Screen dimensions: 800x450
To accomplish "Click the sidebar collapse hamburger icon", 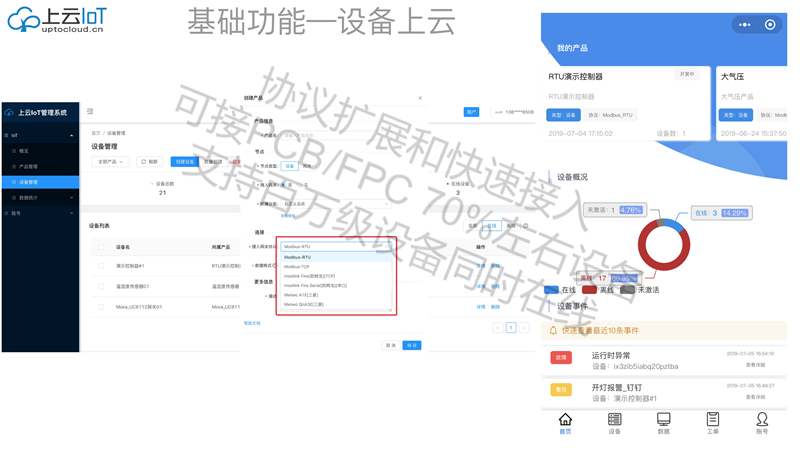I will (x=90, y=112).
